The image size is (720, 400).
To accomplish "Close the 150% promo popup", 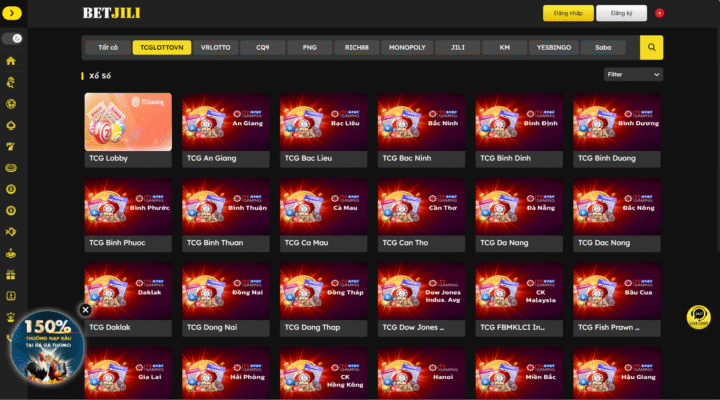I will pyautogui.click(x=85, y=310).
